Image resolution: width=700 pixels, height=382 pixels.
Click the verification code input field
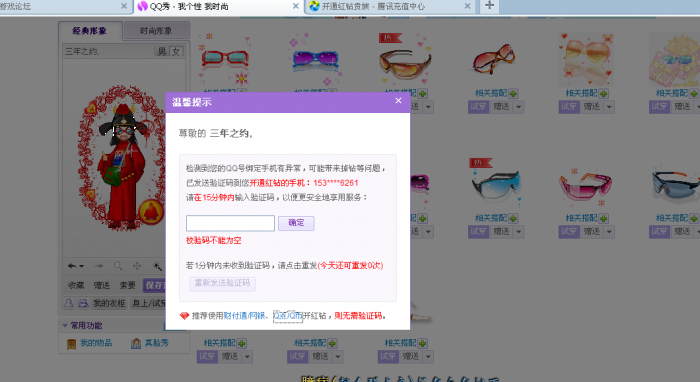tap(230, 223)
